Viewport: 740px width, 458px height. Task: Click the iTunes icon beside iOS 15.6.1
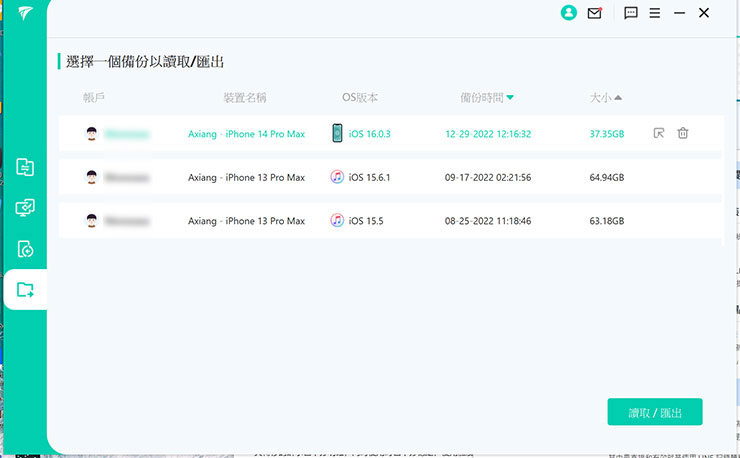(x=337, y=177)
